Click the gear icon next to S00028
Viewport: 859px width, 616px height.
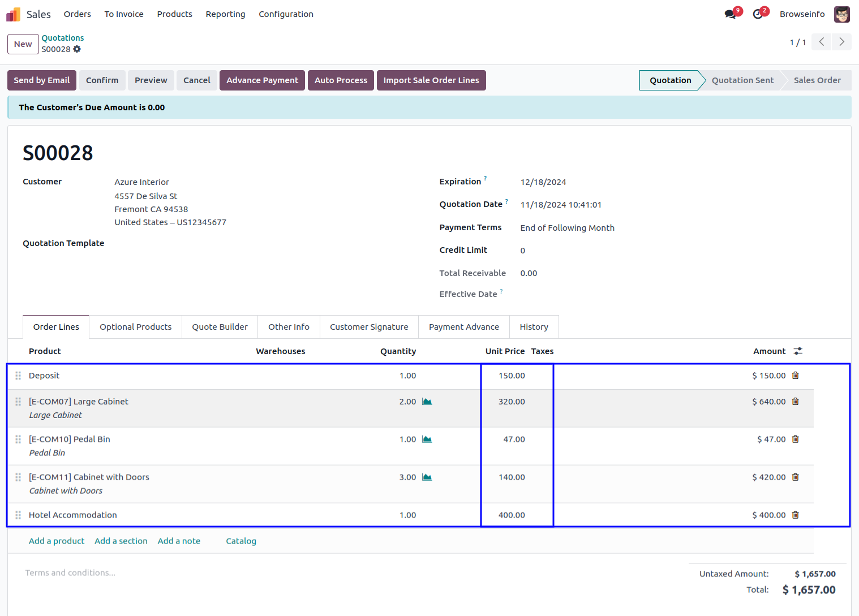point(77,49)
